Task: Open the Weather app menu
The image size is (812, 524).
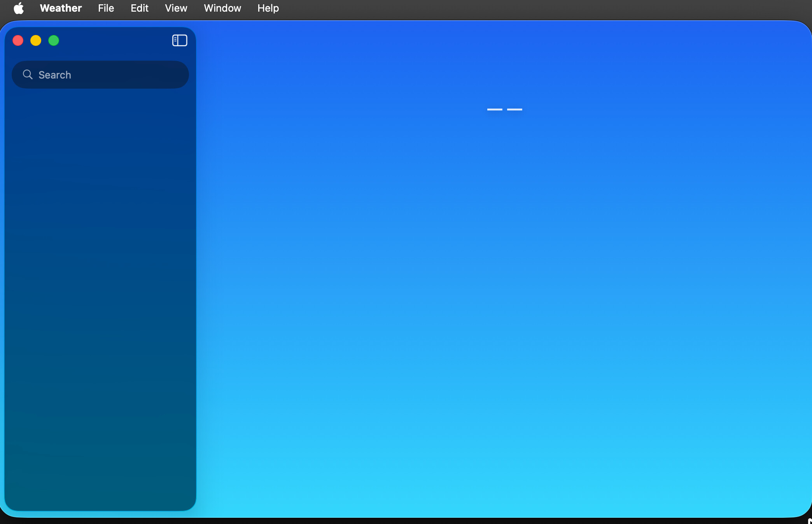Action: pos(61,8)
